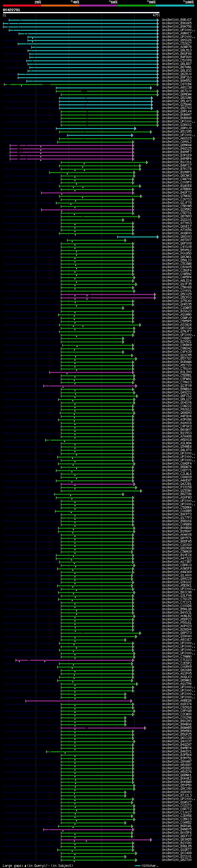Click the red 20% identity scale segment
This screenshot has width=197, height=868.
22,6
